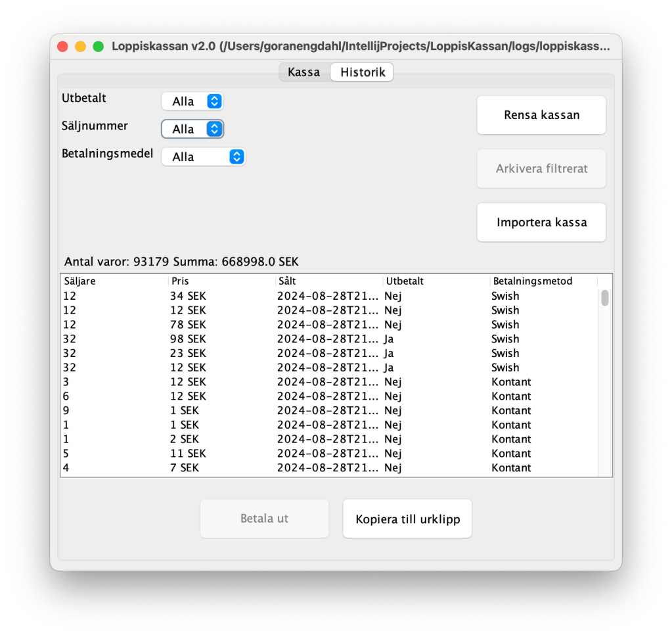Sort by the Säljare column header
Viewport: 672px width, 637px height.
point(114,281)
